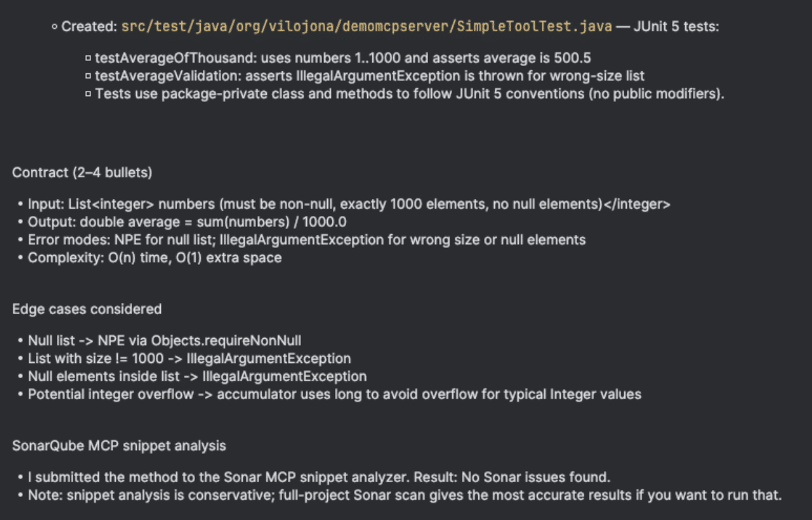Select the "Null list -> NPE" bullet
Image resolution: width=812 pixels, height=520 pixels.
[x=164, y=340]
